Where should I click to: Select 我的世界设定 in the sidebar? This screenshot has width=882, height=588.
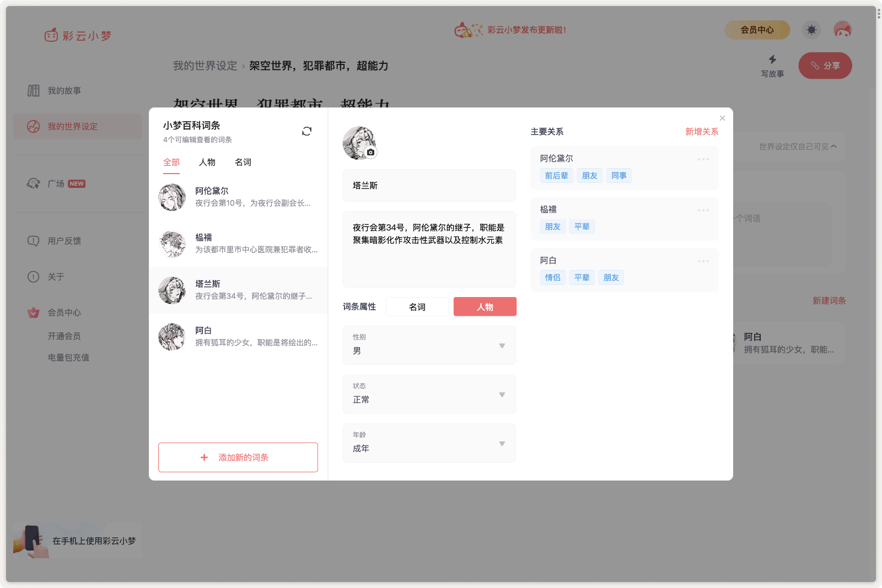tap(71, 126)
